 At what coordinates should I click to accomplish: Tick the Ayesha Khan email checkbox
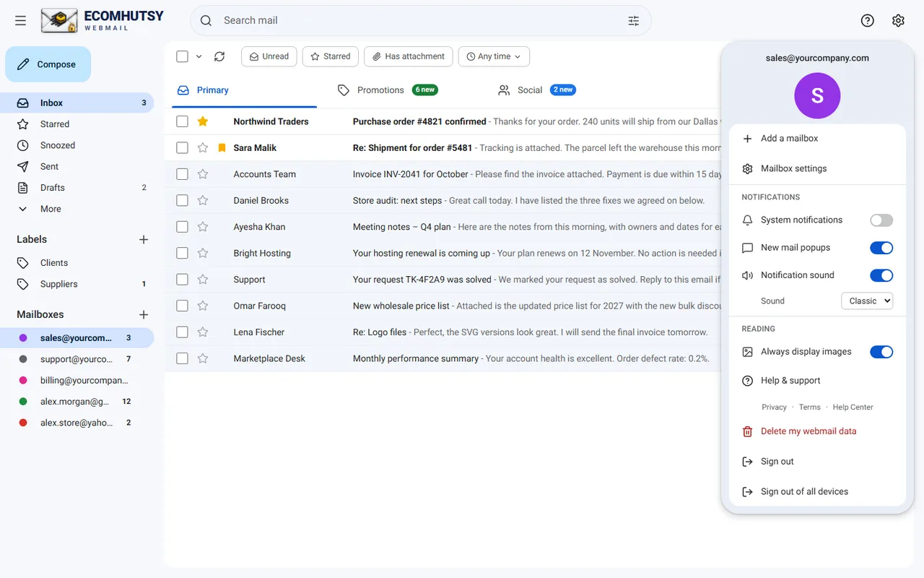(x=182, y=227)
